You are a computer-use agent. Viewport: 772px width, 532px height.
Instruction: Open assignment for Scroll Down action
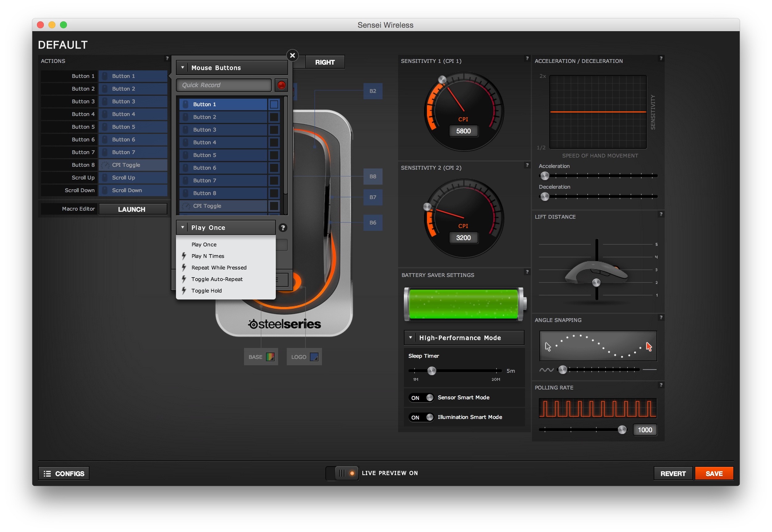(133, 190)
